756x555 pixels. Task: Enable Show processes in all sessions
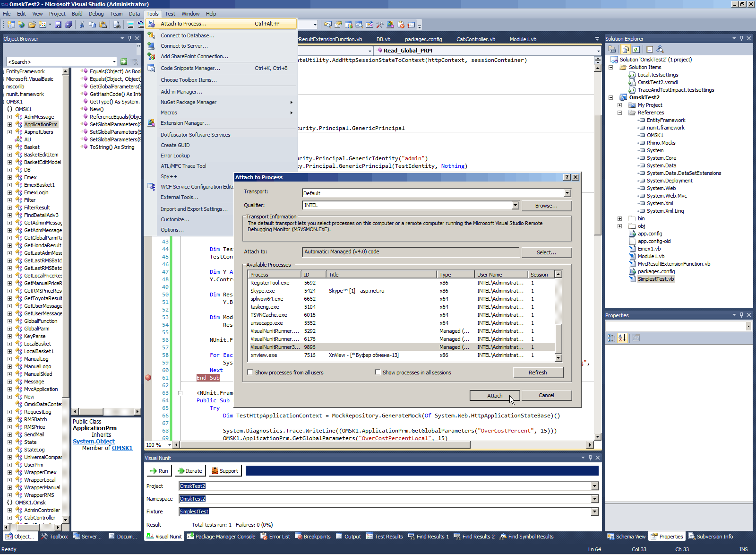point(378,372)
